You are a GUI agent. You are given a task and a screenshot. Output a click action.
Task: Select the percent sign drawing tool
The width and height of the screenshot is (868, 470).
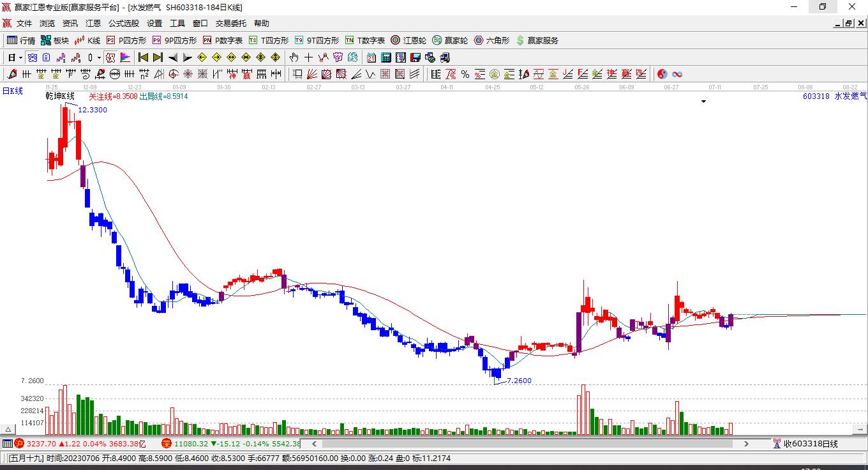click(x=465, y=74)
